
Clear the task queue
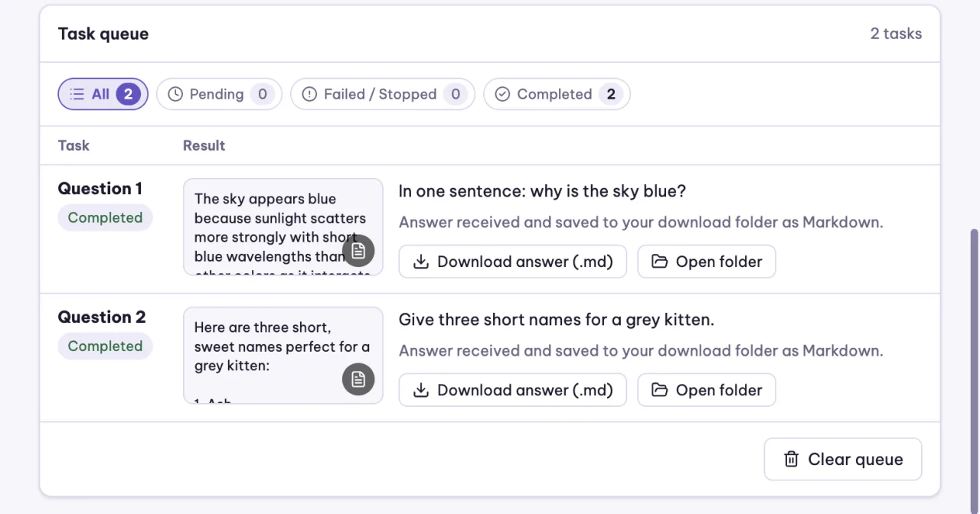point(843,459)
